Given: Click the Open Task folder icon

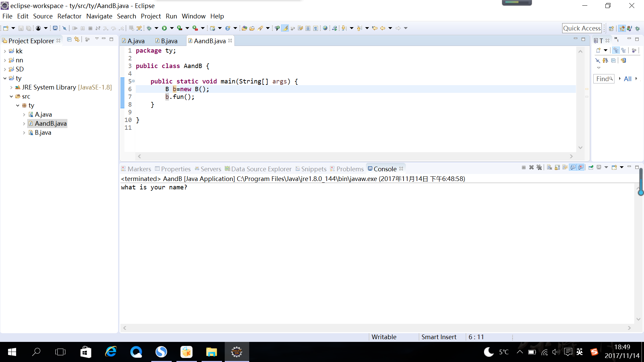Looking at the screenshot, I should pos(252,28).
